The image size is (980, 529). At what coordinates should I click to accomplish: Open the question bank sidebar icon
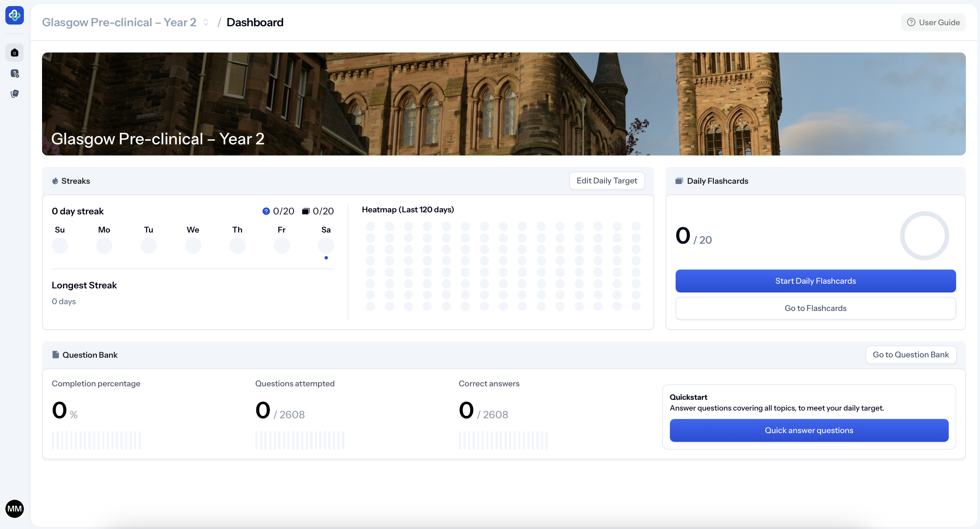14,73
